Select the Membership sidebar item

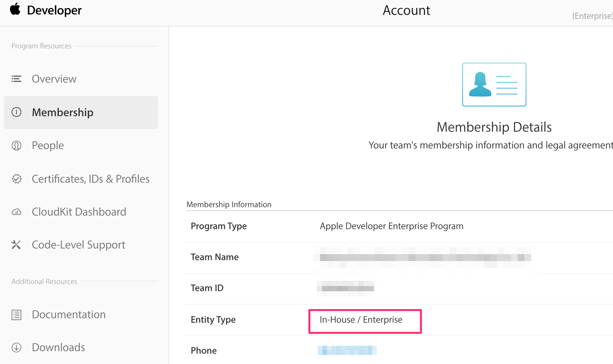pos(81,112)
